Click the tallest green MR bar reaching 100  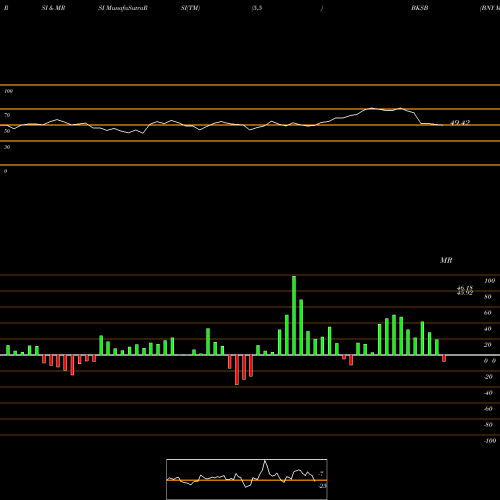click(x=294, y=315)
